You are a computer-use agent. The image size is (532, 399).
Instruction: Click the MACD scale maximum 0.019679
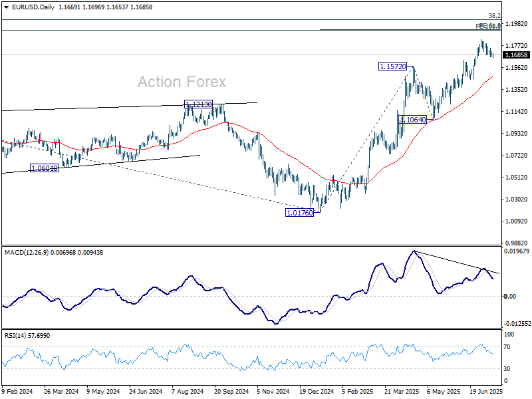[x=517, y=251]
